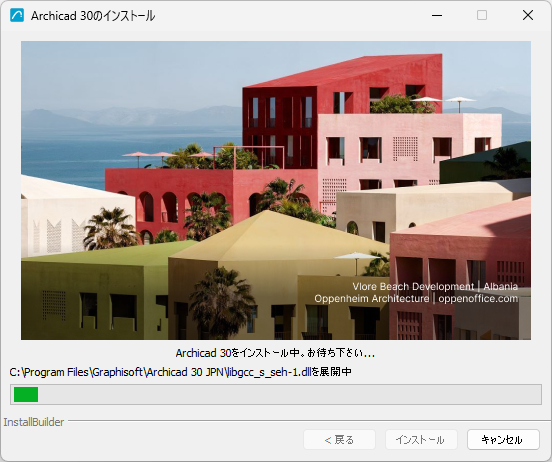The image size is (552, 462).
Task: Click 'Oppenheim Architecture | oppenoffice.com' caption
Action: pyautogui.click(x=416, y=299)
